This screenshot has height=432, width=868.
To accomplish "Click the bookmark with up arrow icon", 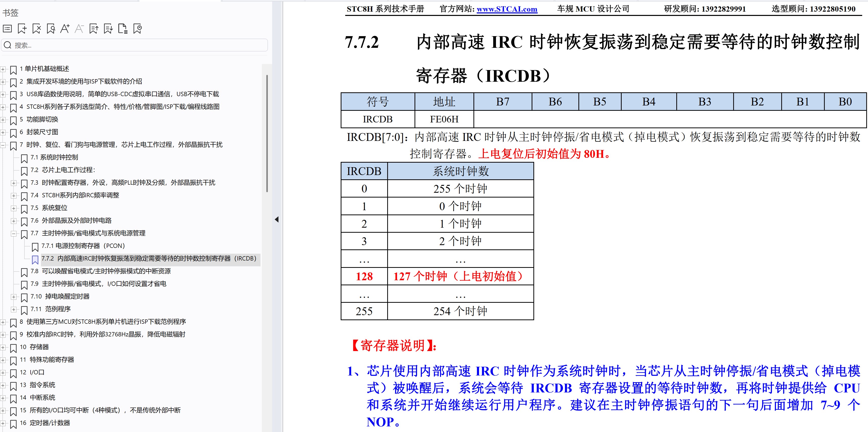I will pyautogui.click(x=94, y=29).
